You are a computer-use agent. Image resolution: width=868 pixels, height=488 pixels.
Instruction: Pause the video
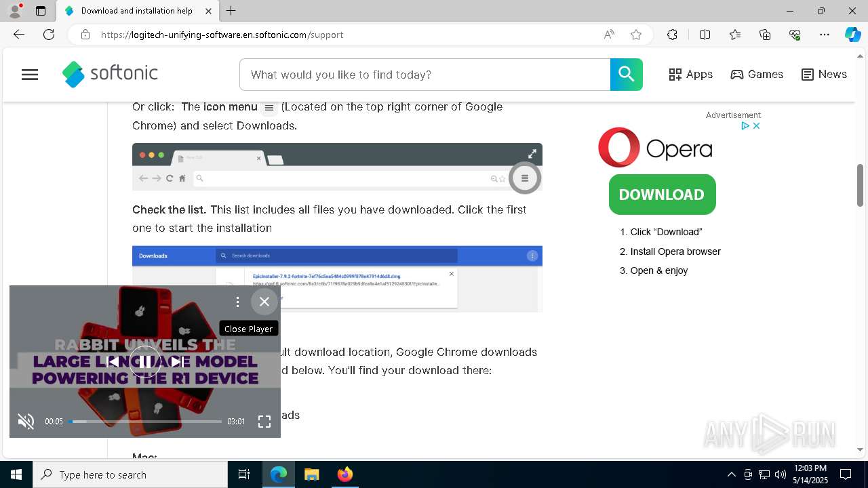click(x=145, y=361)
